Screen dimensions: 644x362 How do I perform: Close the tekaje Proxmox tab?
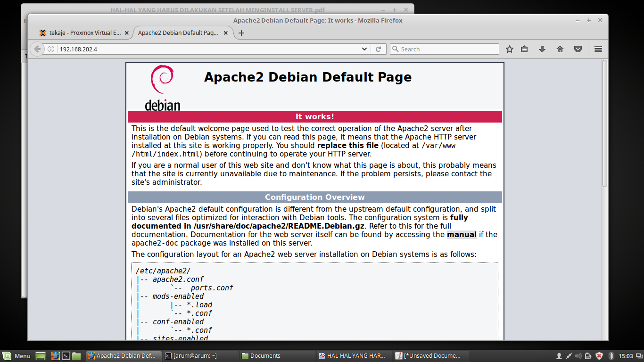click(x=127, y=33)
